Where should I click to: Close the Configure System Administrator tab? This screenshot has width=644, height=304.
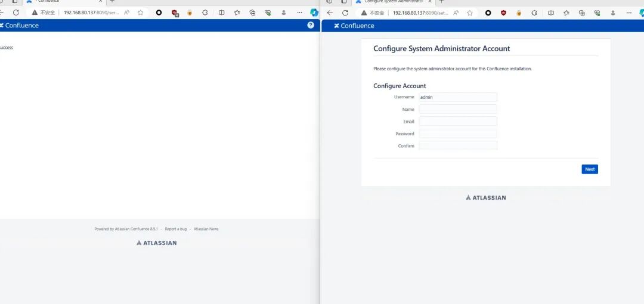coord(429,1)
